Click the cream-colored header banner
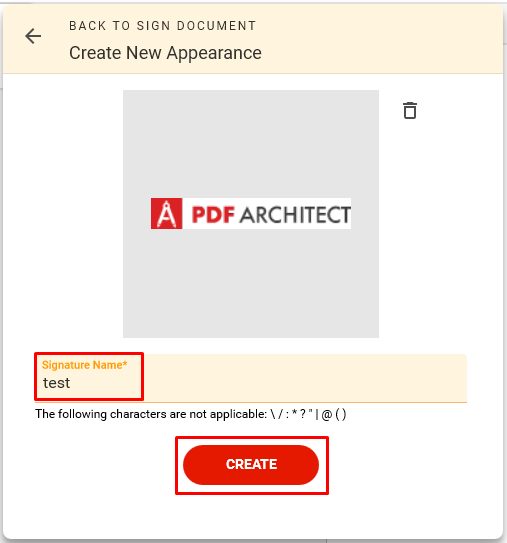This screenshot has width=507, height=543. point(253,39)
